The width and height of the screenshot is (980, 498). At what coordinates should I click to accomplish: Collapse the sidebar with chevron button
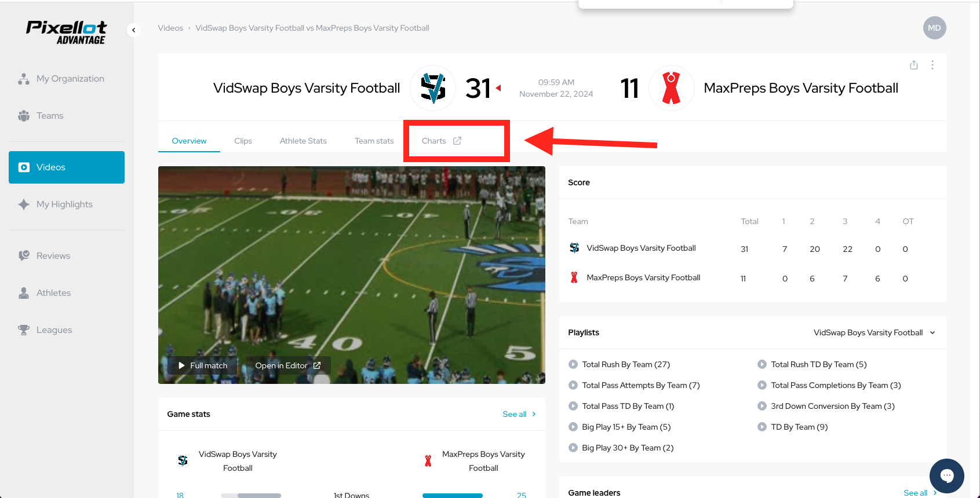click(x=134, y=30)
